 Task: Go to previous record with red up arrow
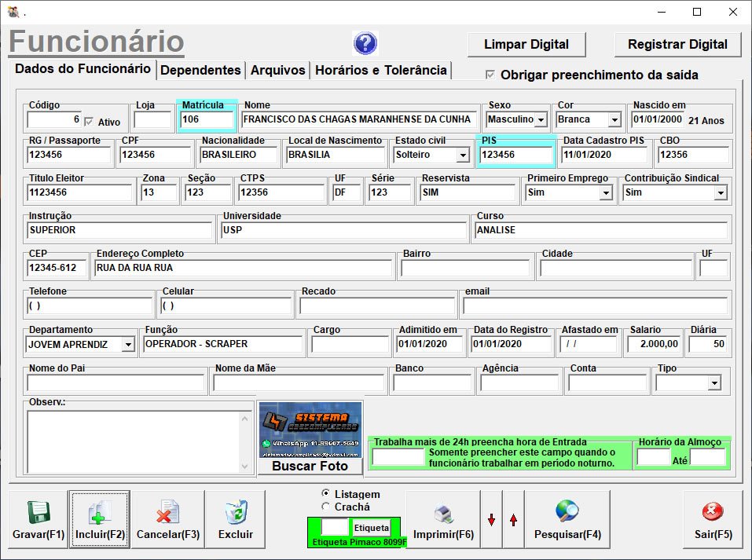[x=514, y=519]
